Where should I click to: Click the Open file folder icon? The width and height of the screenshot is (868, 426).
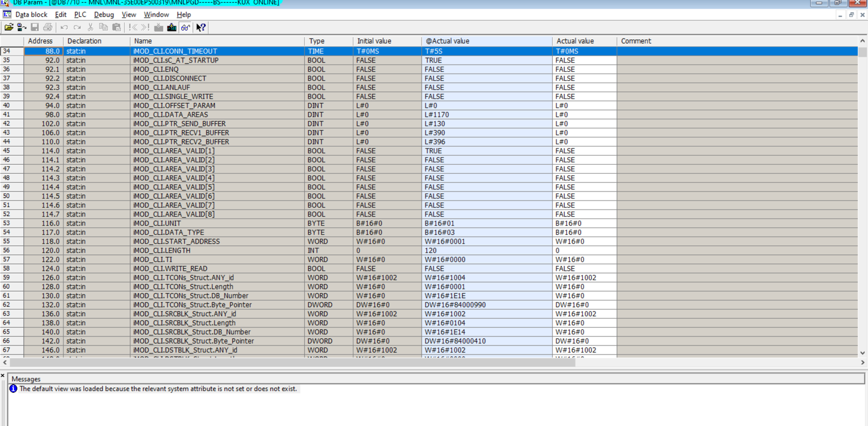point(9,27)
